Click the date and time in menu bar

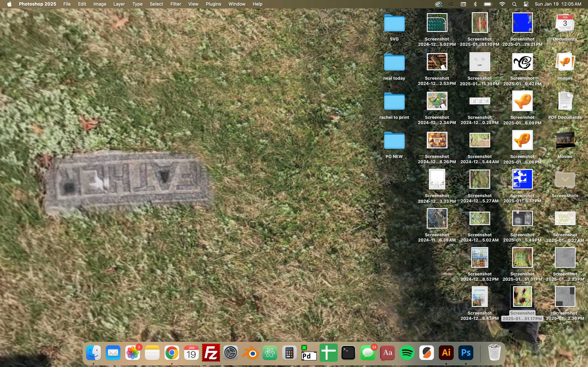coord(558,4)
